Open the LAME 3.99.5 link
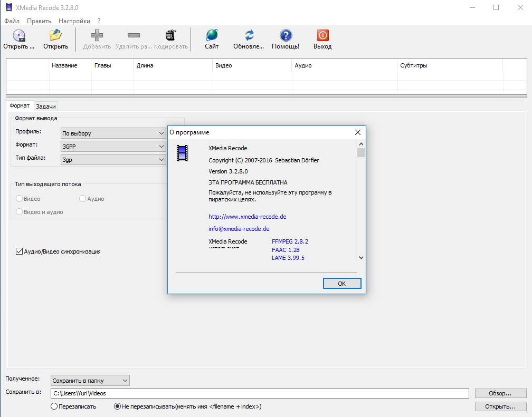Screen dimensions: 532x417 (x=288, y=258)
